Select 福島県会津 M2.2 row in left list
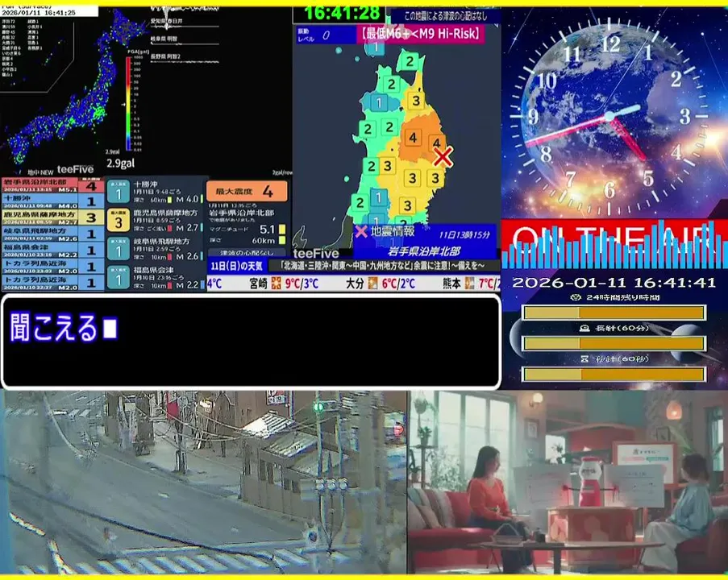The width and height of the screenshot is (728, 580). coord(53,250)
